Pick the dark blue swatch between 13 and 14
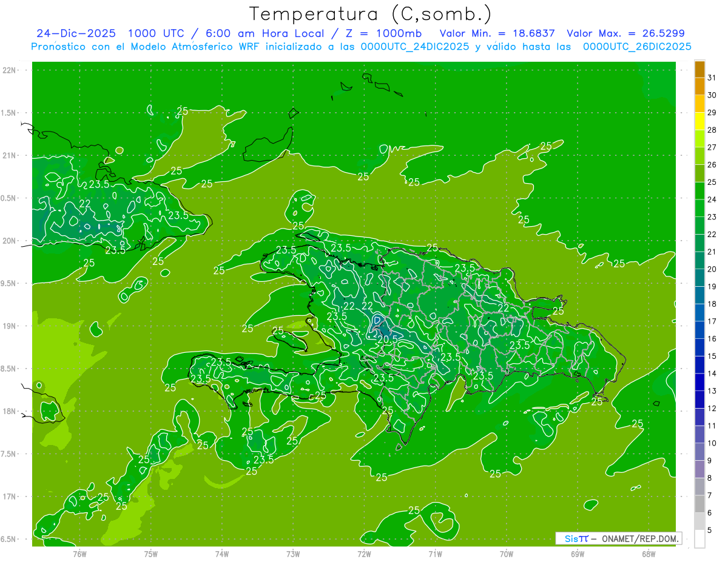728x562 pixels. pyautogui.click(x=699, y=383)
